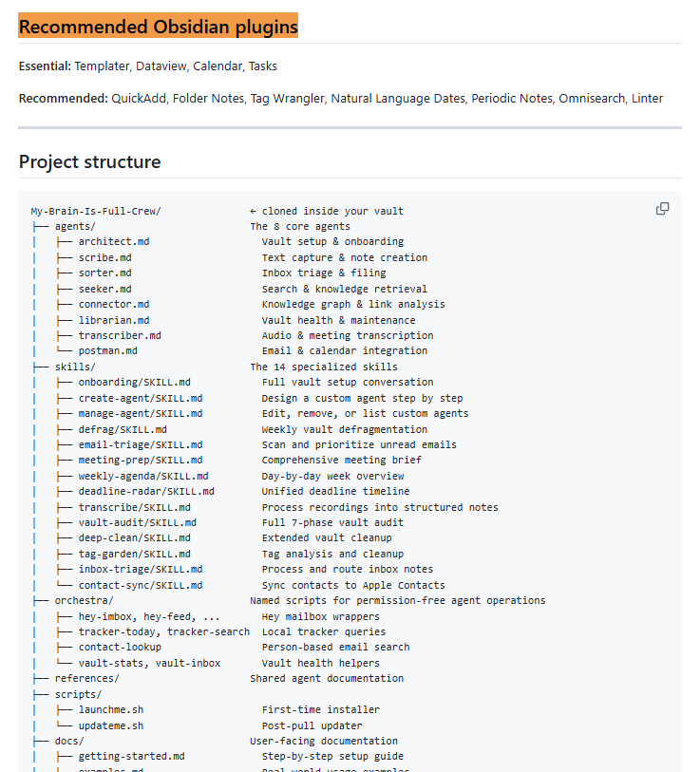Click the 'Essential:' bold label

click(x=45, y=66)
